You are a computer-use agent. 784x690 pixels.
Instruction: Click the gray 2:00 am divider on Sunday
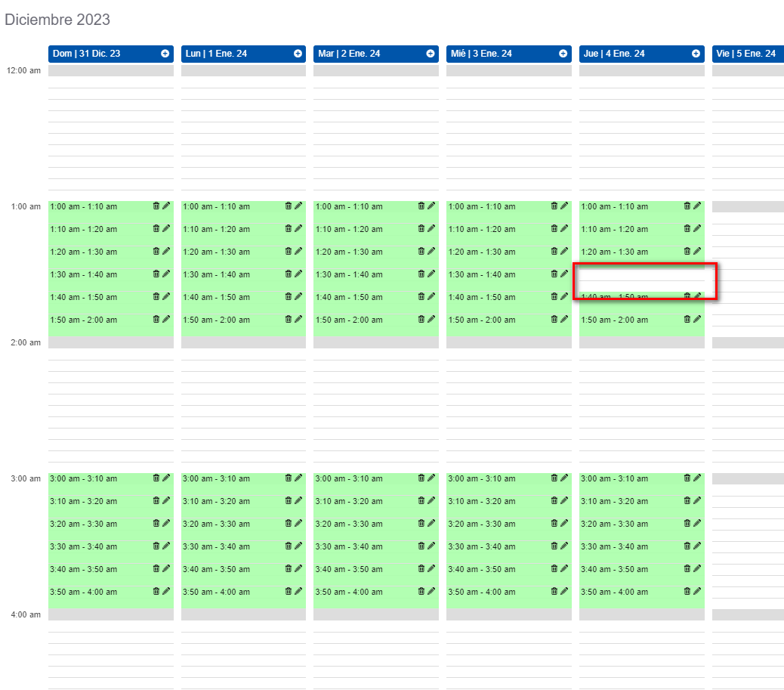(x=111, y=343)
